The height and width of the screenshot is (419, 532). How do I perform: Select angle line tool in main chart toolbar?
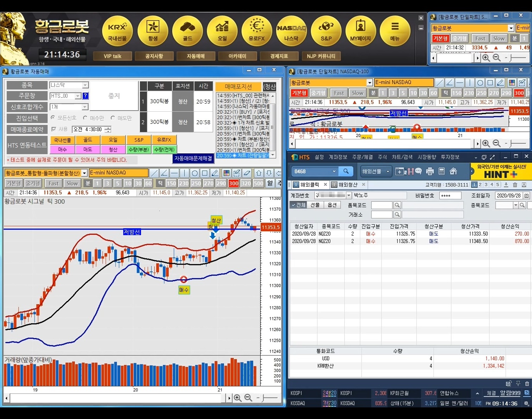click(164, 173)
